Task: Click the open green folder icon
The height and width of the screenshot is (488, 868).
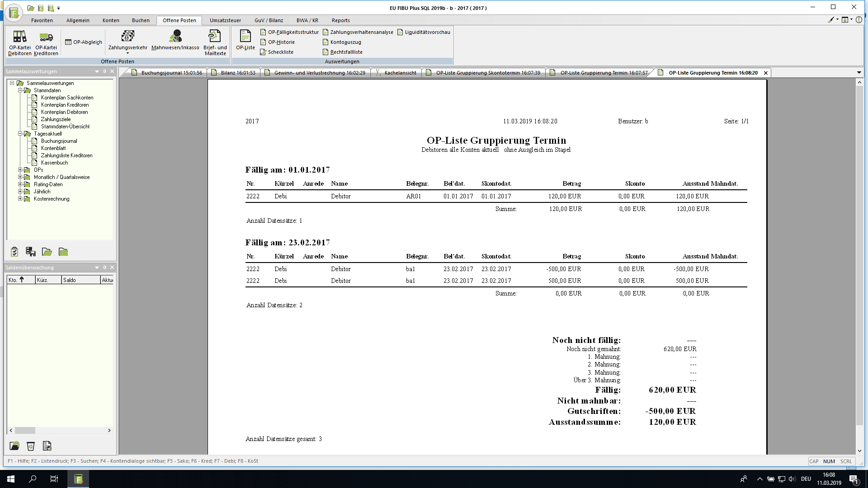Action: point(47,252)
